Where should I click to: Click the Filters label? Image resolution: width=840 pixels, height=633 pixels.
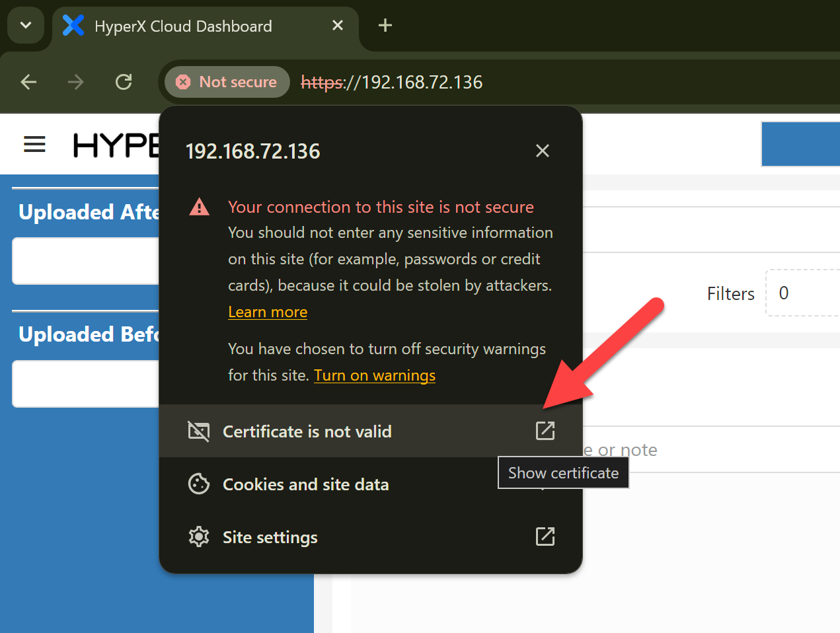(x=731, y=293)
